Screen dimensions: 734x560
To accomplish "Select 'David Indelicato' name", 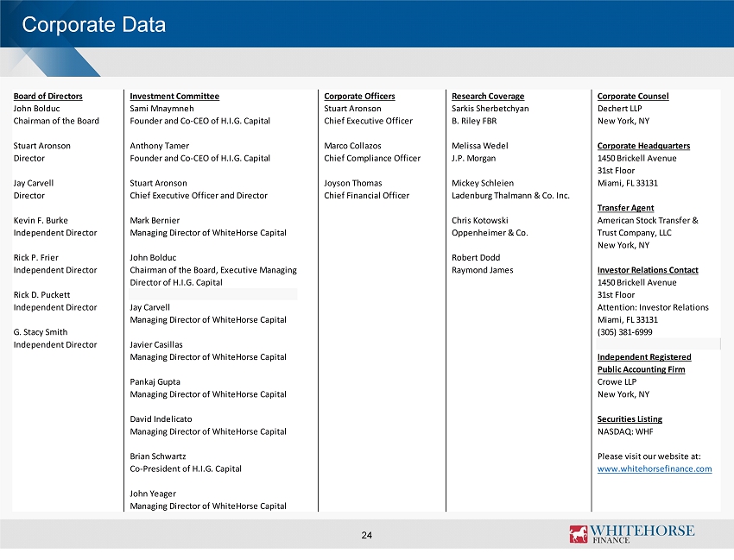I will coord(161,419).
